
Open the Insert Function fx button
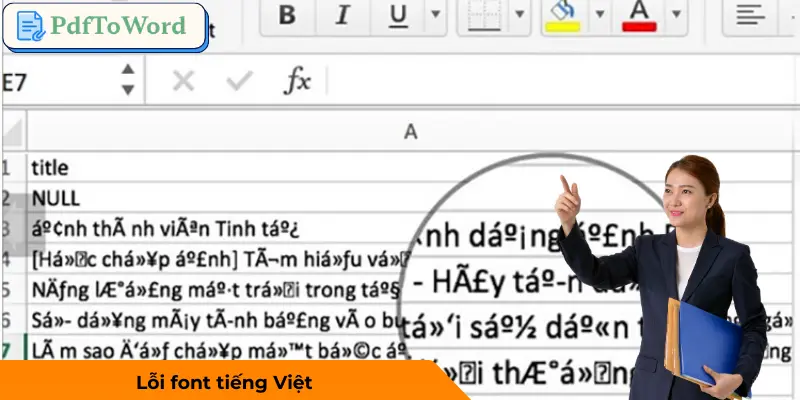click(297, 81)
